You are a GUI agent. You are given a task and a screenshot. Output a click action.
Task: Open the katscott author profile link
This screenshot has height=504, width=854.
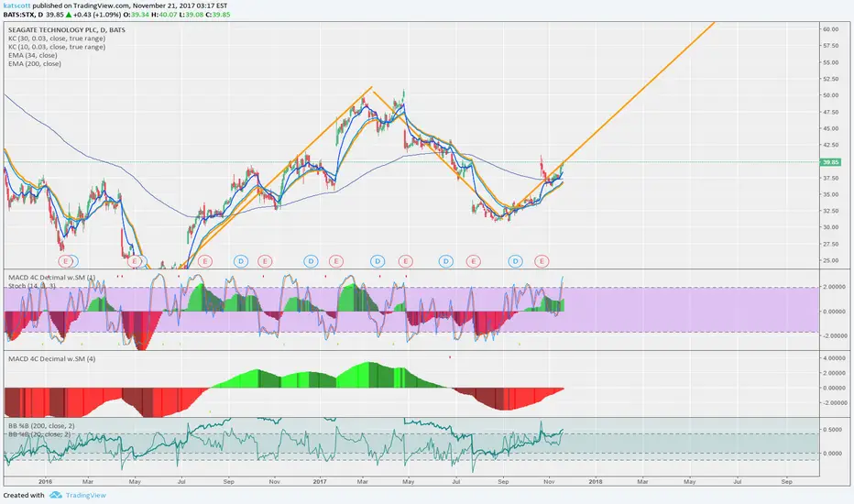[x=16, y=5]
